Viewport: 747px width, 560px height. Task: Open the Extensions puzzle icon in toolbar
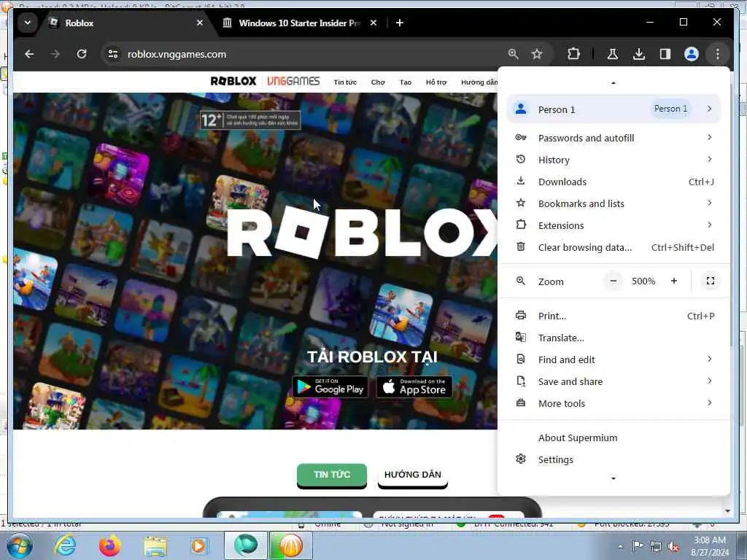click(x=573, y=54)
